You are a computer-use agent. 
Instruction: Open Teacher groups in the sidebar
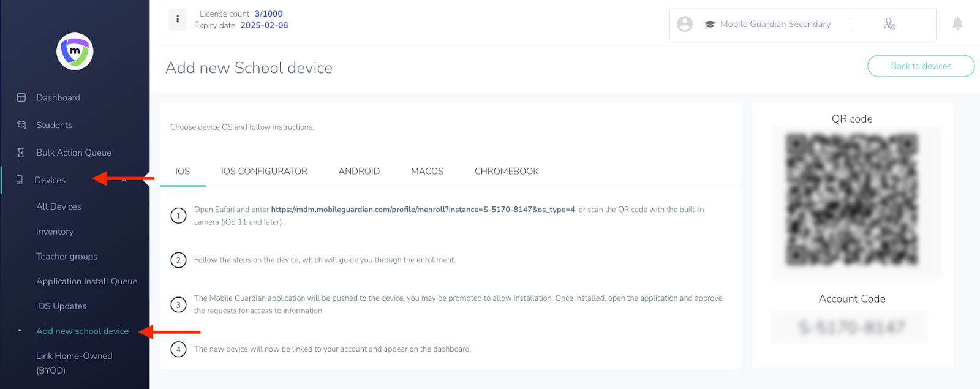[67, 257]
